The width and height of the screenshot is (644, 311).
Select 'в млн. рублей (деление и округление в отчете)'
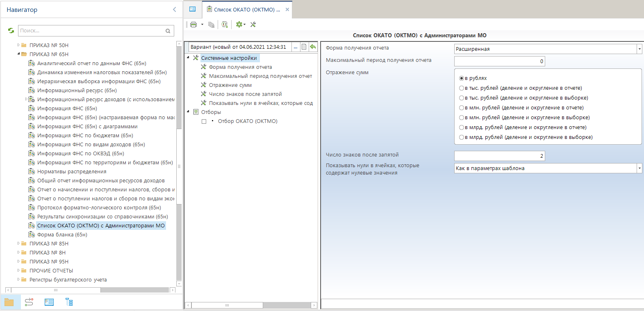[462, 108]
